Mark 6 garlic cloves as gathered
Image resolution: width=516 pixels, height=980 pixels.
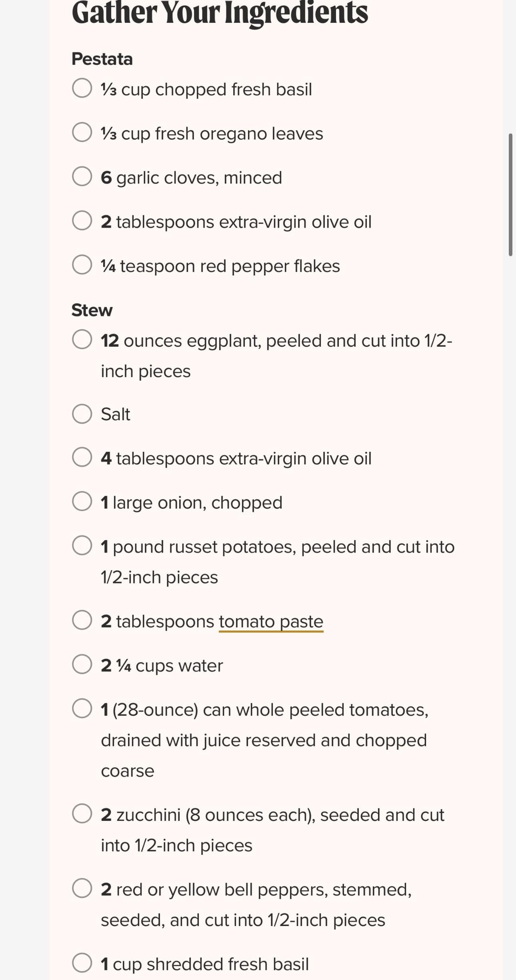(x=82, y=176)
